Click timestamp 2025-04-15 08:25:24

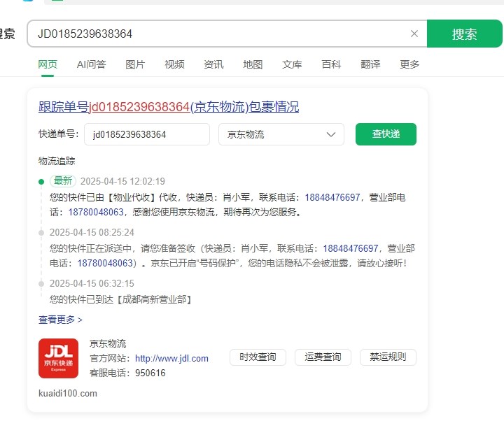(92, 232)
